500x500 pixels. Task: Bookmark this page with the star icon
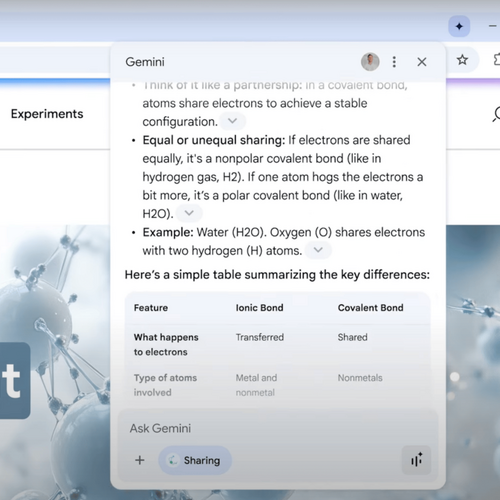pos(462,60)
